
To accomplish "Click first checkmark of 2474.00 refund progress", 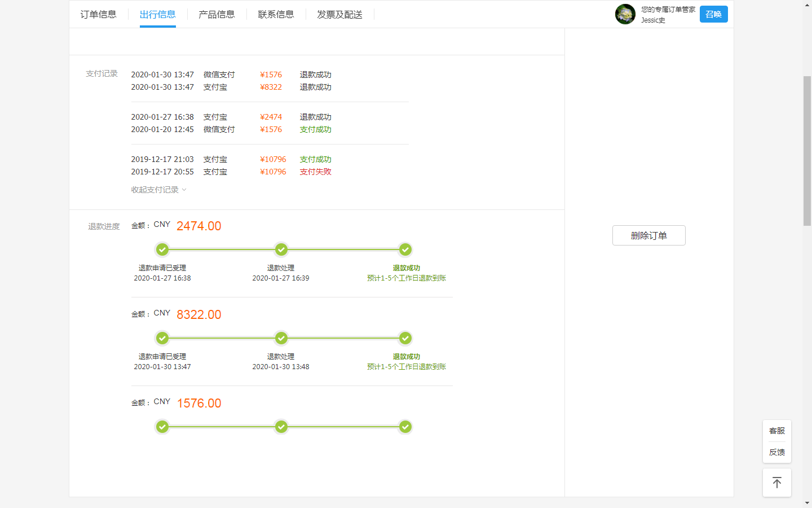I will click(162, 249).
